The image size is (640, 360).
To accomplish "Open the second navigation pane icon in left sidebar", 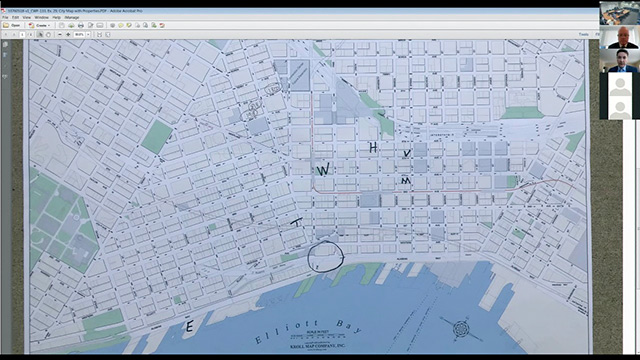I will pos(5,55).
